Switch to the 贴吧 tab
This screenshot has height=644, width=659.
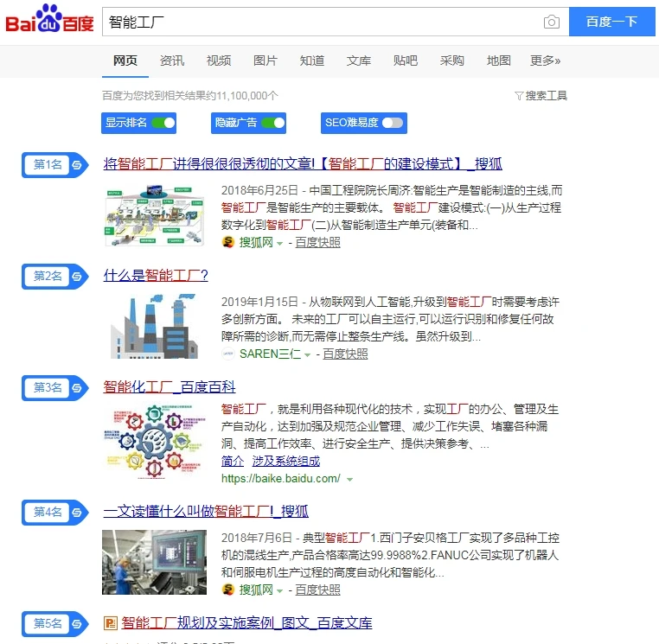tap(405, 61)
